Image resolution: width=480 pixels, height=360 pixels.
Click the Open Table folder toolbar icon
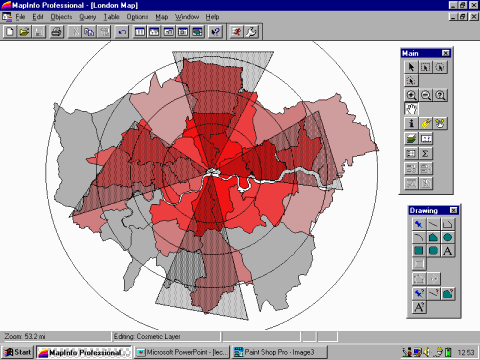(x=24, y=32)
